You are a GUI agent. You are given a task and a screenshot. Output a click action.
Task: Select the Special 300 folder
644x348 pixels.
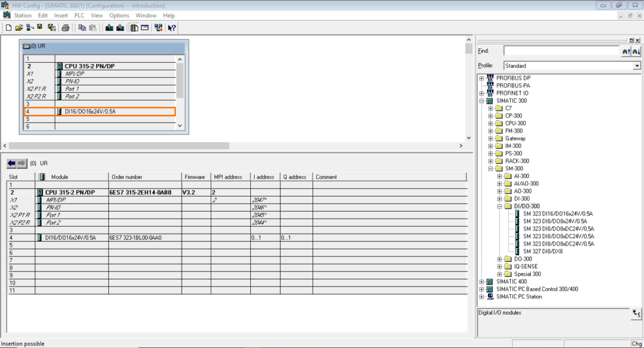[528, 274]
